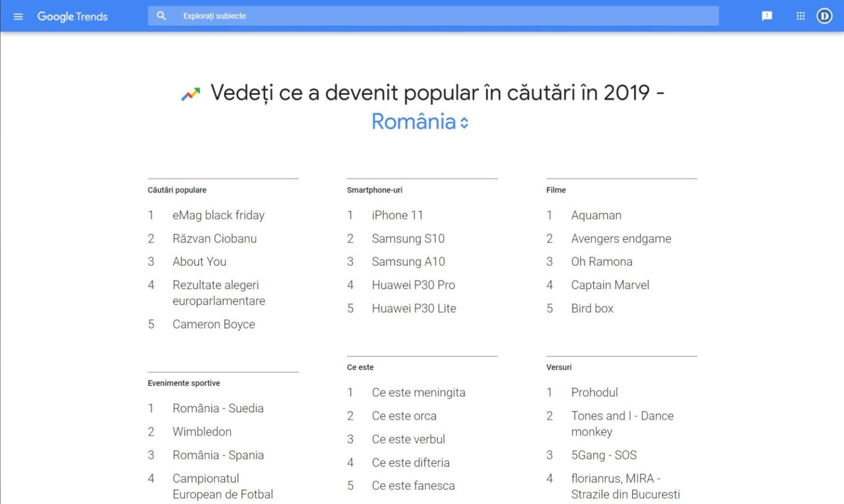The width and height of the screenshot is (844, 504).
Task: Click Răzvan Ciobanu in popular searches
Action: point(214,239)
